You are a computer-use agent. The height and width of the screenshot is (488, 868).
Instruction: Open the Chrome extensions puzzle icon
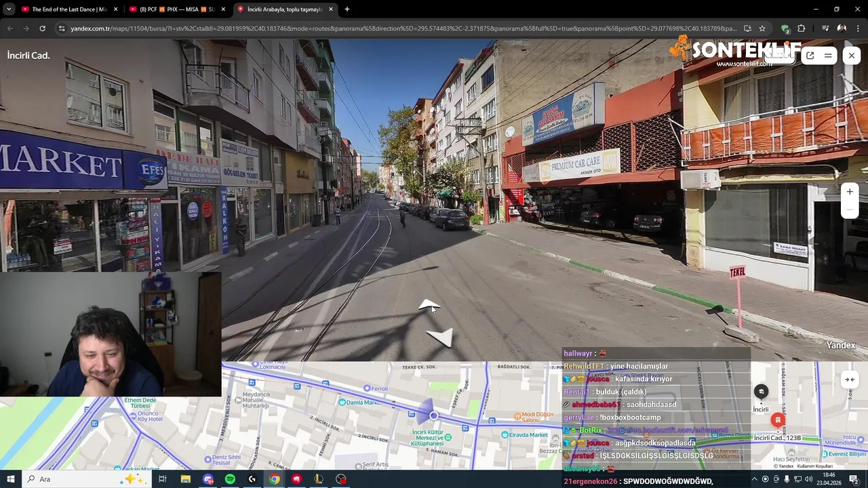801,28
